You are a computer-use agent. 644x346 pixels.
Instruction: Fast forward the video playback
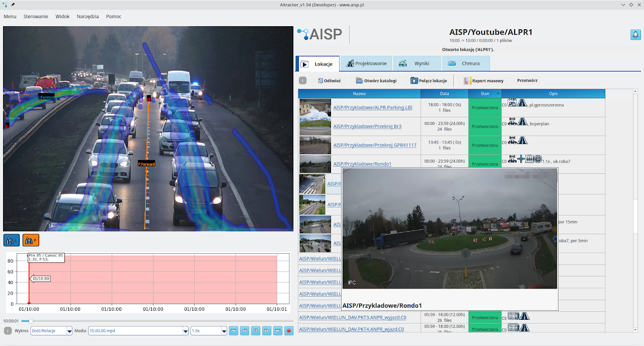267,331
